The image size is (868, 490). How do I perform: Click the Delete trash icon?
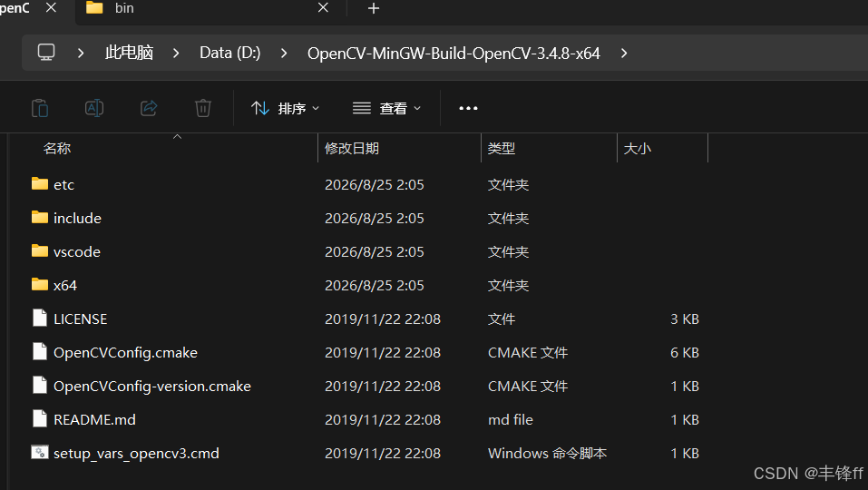click(203, 108)
